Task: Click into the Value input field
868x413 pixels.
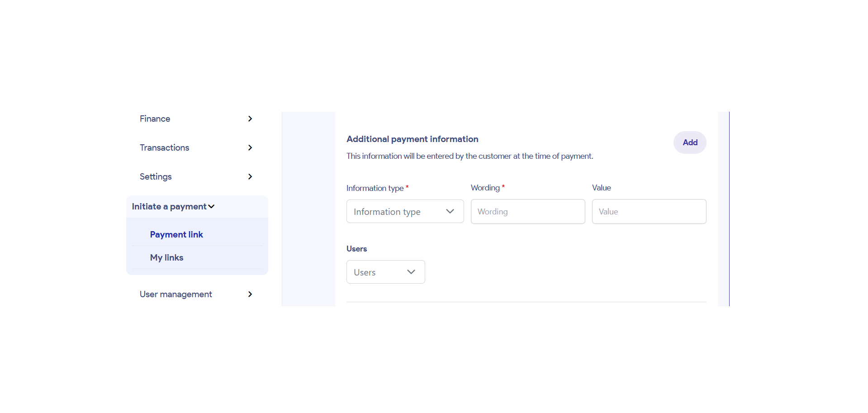Action: coord(649,211)
